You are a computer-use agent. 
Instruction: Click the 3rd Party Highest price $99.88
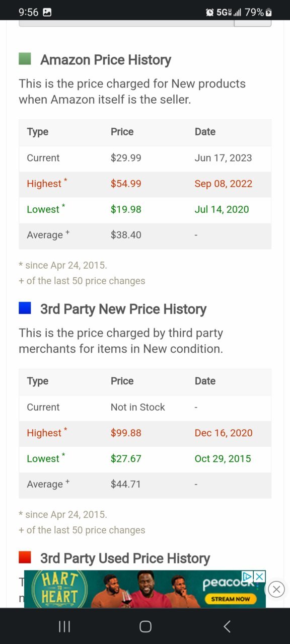(x=126, y=433)
